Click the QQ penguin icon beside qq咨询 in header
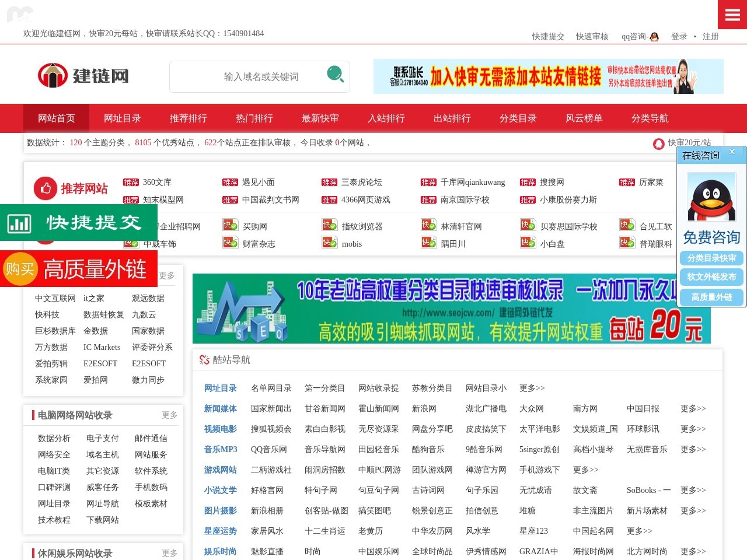Screen dimensions: 747x560 [654, 36]
